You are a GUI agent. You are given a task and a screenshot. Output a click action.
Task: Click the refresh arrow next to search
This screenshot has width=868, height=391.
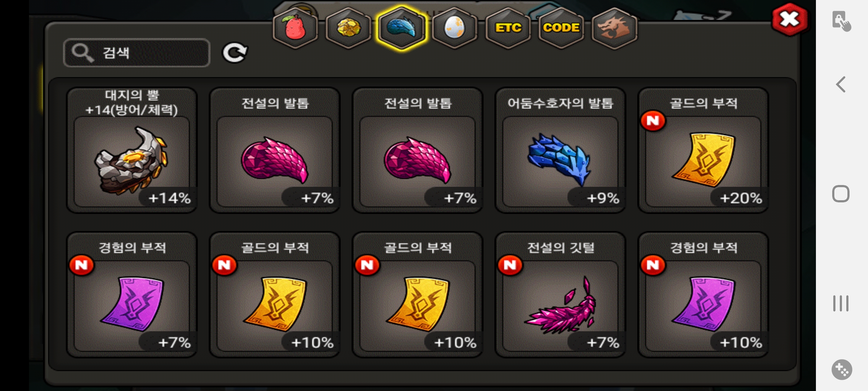[x=235, y=53]
